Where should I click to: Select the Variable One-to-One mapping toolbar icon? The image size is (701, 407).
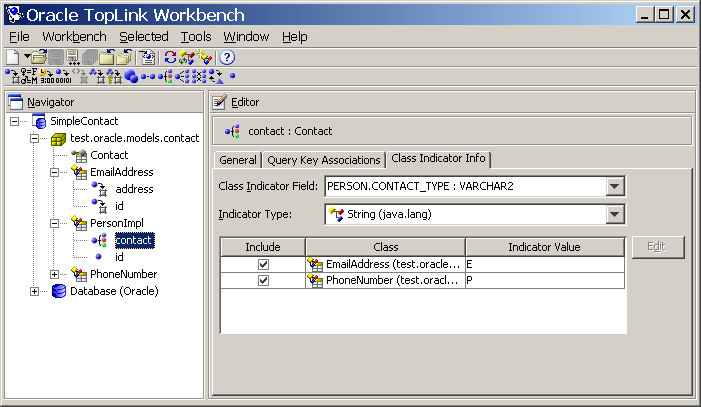(x=165, y=76)
